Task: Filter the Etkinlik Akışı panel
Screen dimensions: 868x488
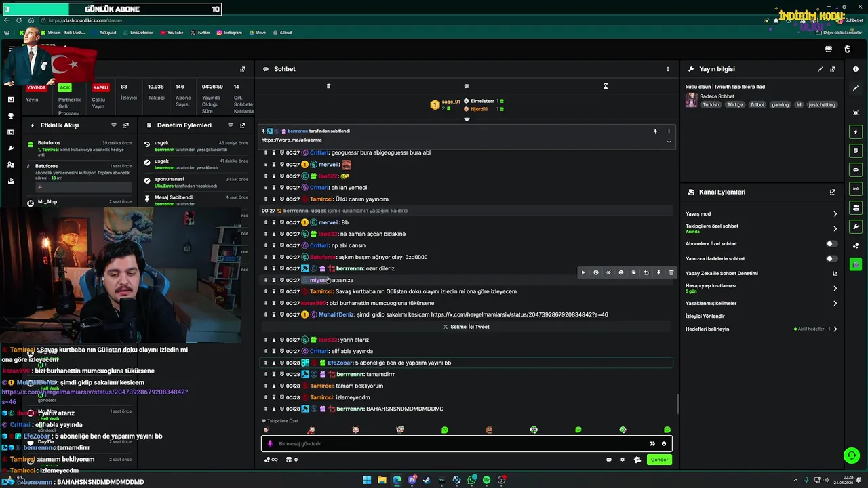Action: point(114,125)
